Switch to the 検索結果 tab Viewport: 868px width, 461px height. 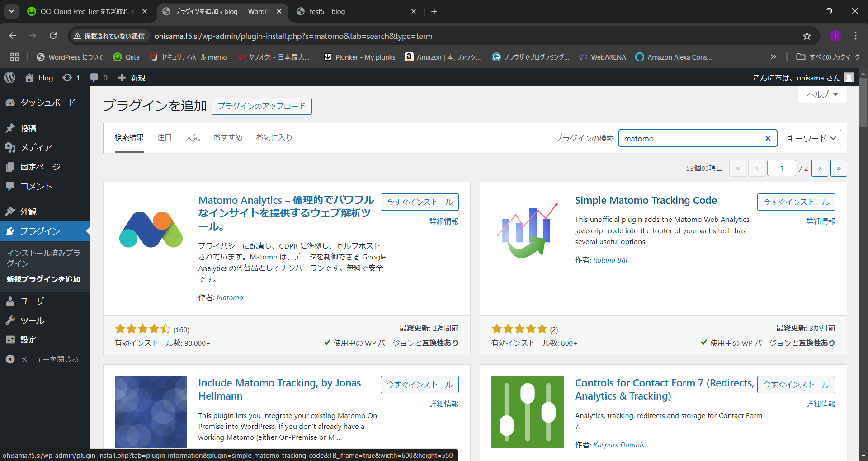click(129, 137)
